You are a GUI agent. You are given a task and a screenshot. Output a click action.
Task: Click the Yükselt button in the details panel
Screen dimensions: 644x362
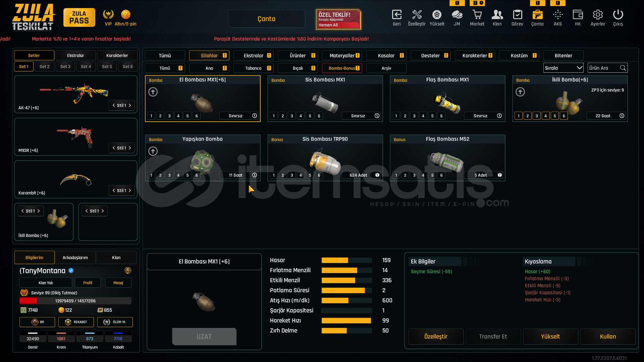[550, 336]
